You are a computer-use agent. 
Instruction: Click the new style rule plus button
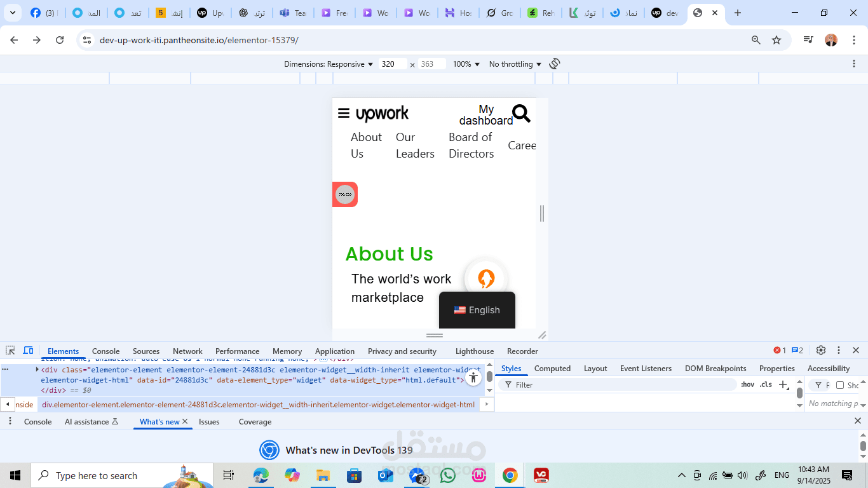783,384
